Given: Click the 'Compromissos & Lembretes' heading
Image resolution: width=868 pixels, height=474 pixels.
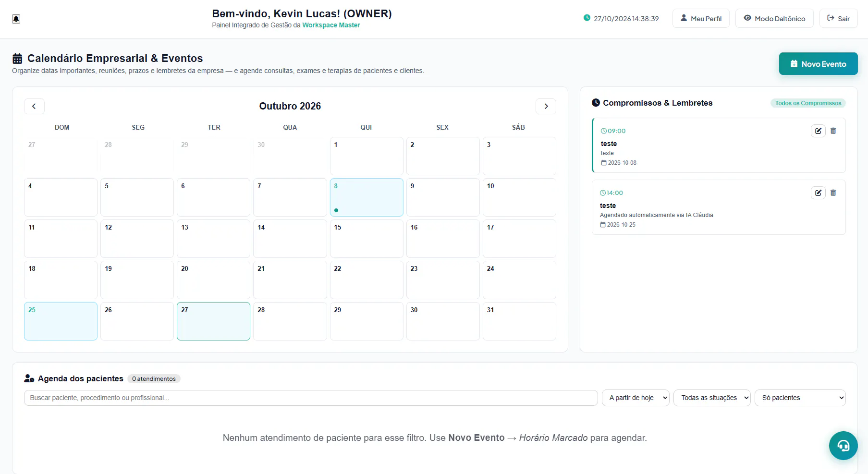Looking at the screenshot, I should coord(658,103).
